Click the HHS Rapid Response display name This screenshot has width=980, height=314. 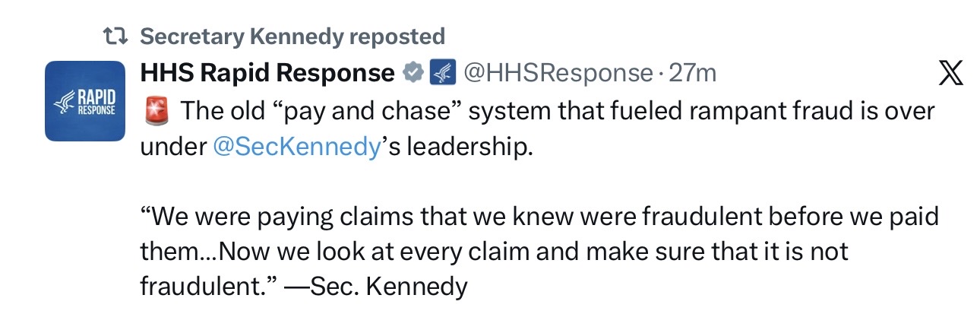click(x=267, y=73)
